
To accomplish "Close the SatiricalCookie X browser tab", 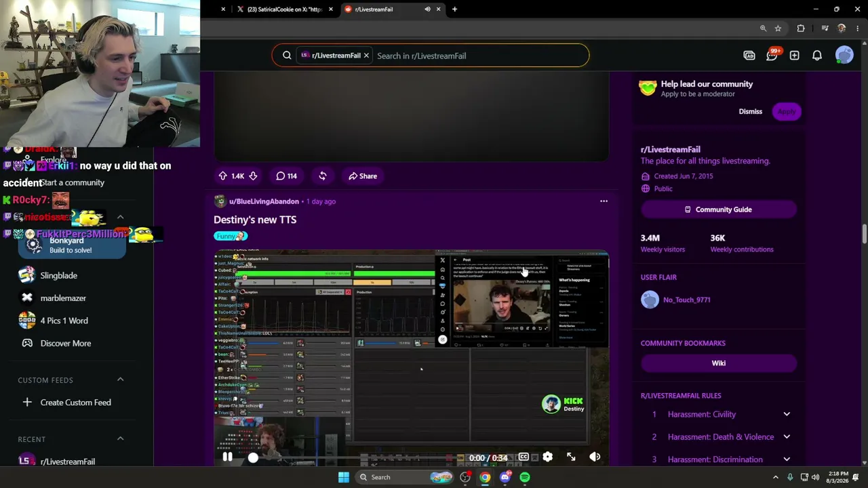I will [331, 9].
